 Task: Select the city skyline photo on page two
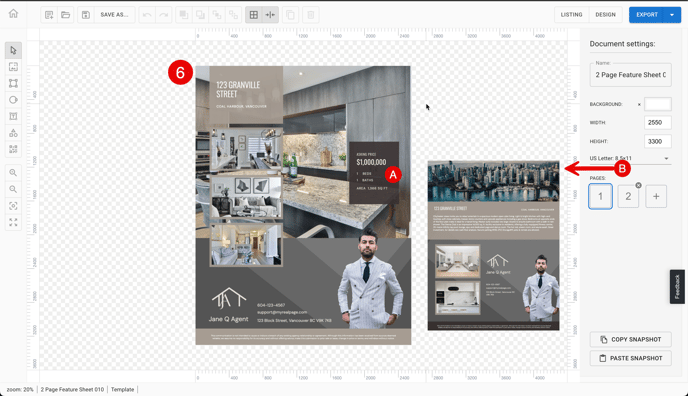[494, 181]
